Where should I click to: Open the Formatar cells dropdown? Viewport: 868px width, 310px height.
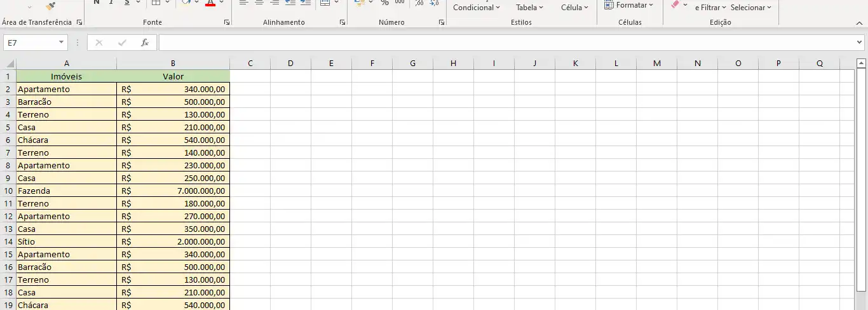click(x=630, y=5)
